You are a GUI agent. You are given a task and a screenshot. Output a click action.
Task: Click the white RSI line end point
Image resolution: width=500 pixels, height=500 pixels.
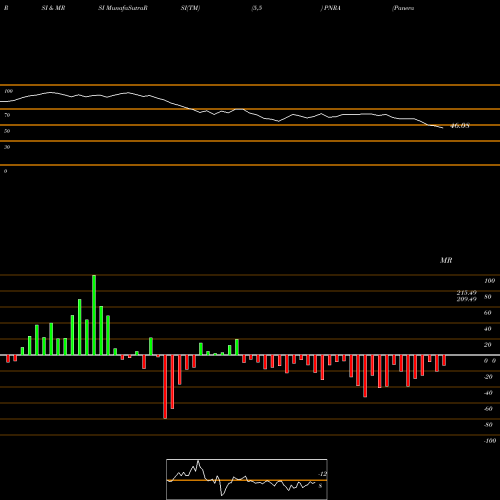[x=443, y=128]
